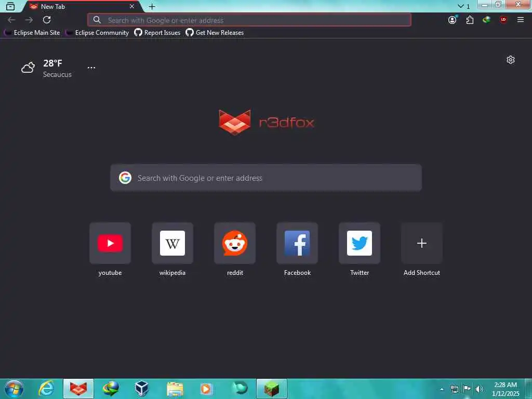Click the Internet Download Manager toolbar extension
Viewport: 532px width, 399px height.
pos(486,20)
